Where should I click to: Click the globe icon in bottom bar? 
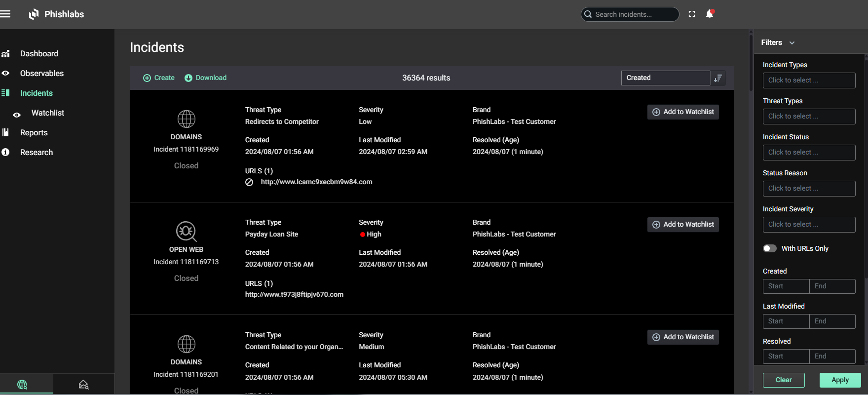(22, 385)
